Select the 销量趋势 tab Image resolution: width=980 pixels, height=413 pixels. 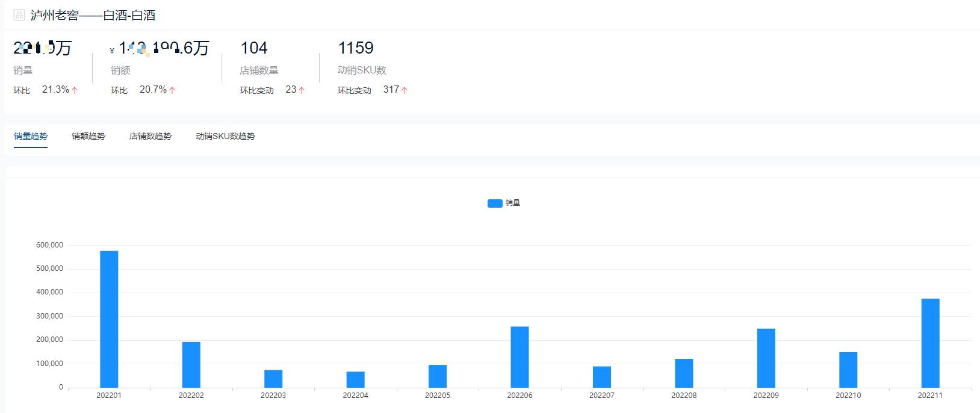[x=31, y=136]
